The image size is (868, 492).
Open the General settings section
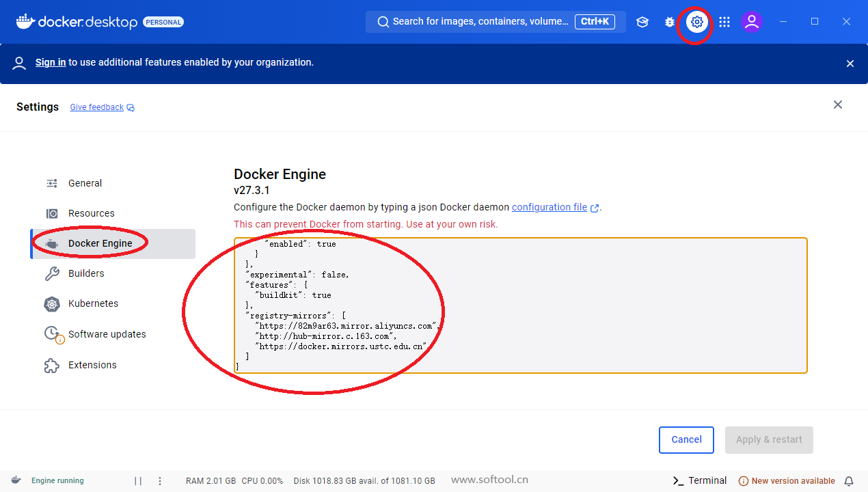pos(113,183)
